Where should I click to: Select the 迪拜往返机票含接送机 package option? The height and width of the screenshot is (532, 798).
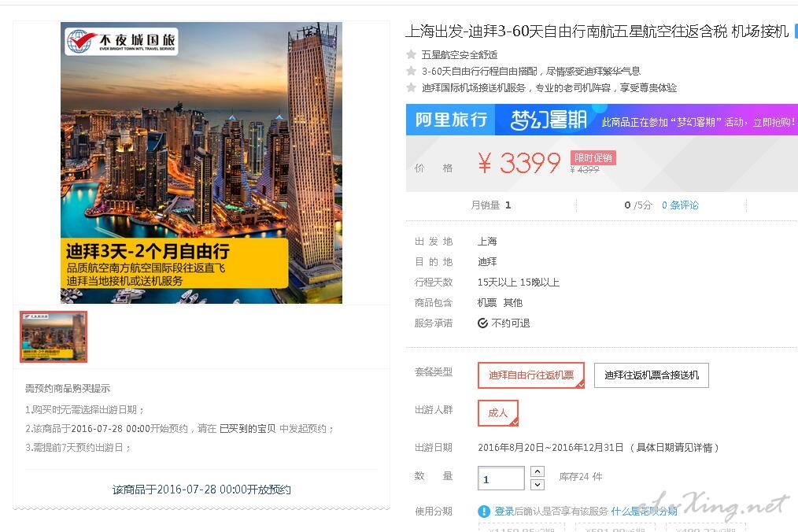652,375
